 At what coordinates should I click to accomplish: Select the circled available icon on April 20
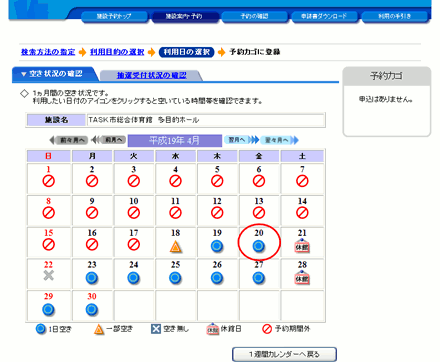[x=259, y=246]
